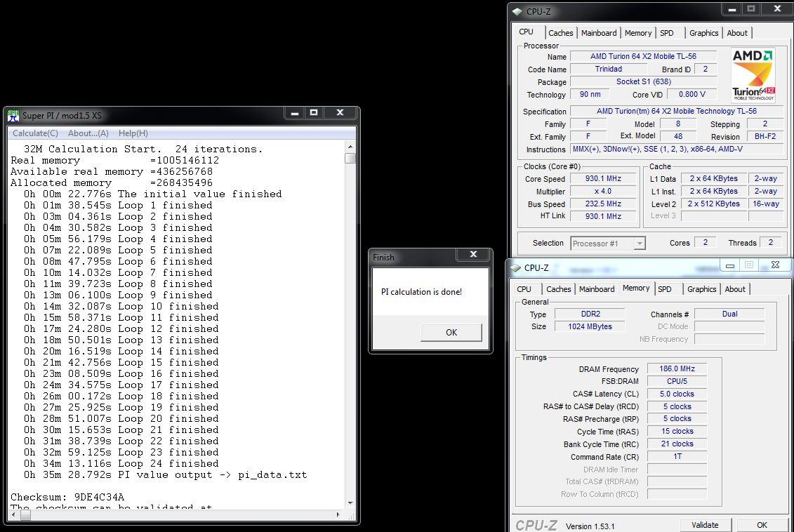794x532 pixels.
Task: Click the Revision value BH-F2
Action: pos(765,137)
